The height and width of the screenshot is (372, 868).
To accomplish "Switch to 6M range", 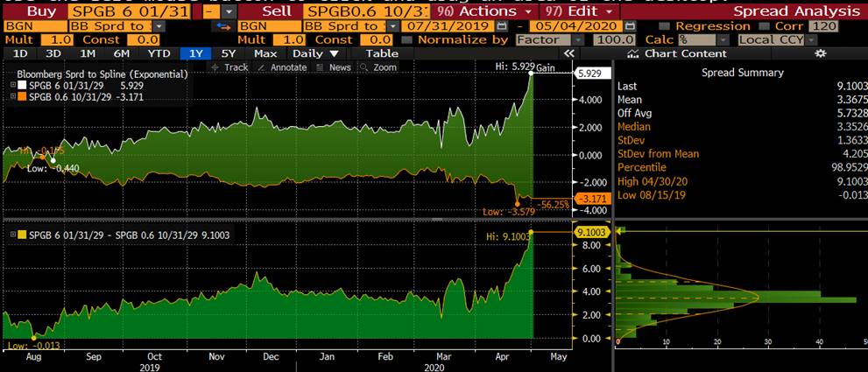I will (121, 53).
